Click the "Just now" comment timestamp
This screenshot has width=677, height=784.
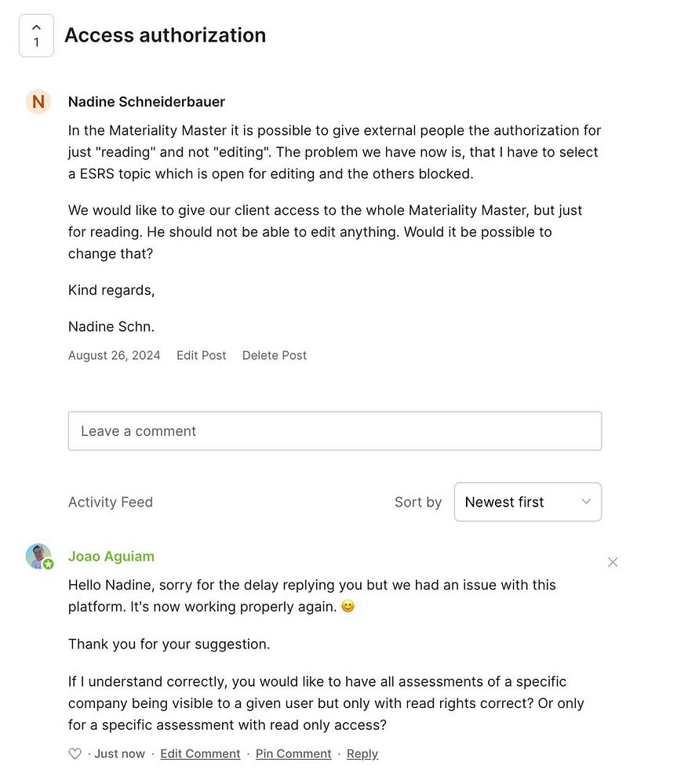[x=120, y=754]
